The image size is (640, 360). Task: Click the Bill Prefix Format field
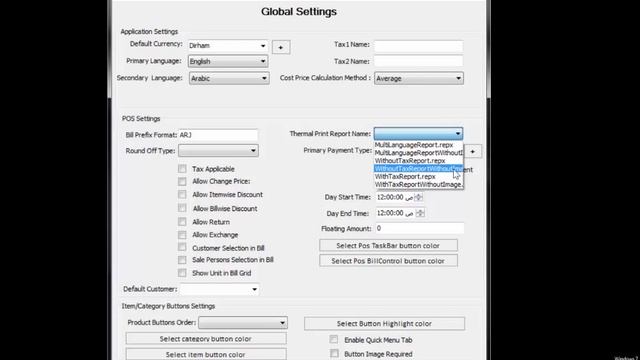(218, 135)
